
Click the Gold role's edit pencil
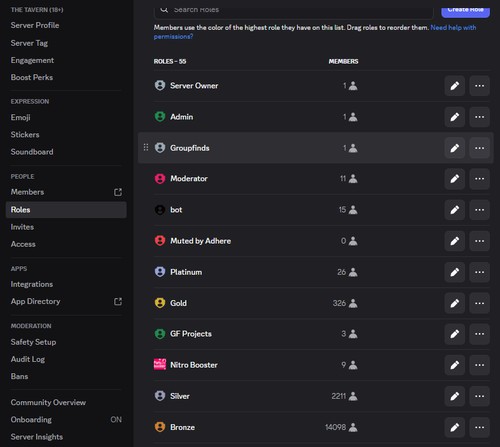pos(455,303)
